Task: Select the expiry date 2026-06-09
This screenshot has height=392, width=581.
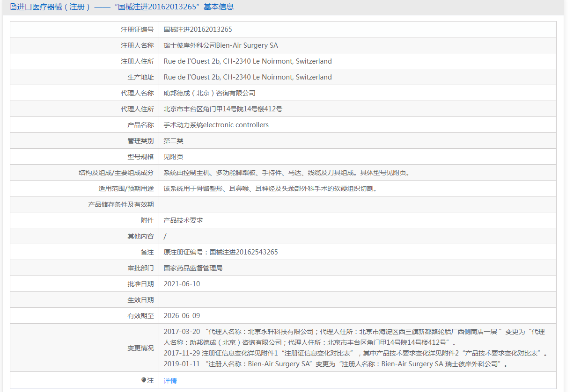Action: [182, 316]
